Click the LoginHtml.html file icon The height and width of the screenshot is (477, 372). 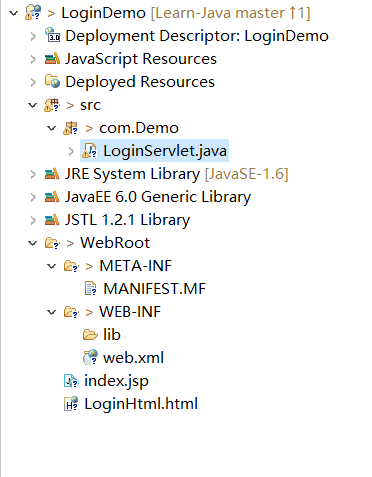[x=71, y=403]
